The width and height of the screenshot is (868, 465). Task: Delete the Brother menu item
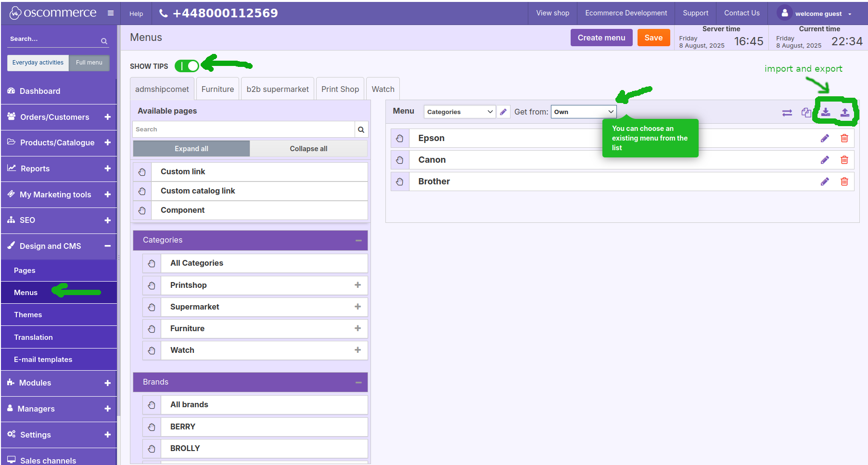click(844, 181)
